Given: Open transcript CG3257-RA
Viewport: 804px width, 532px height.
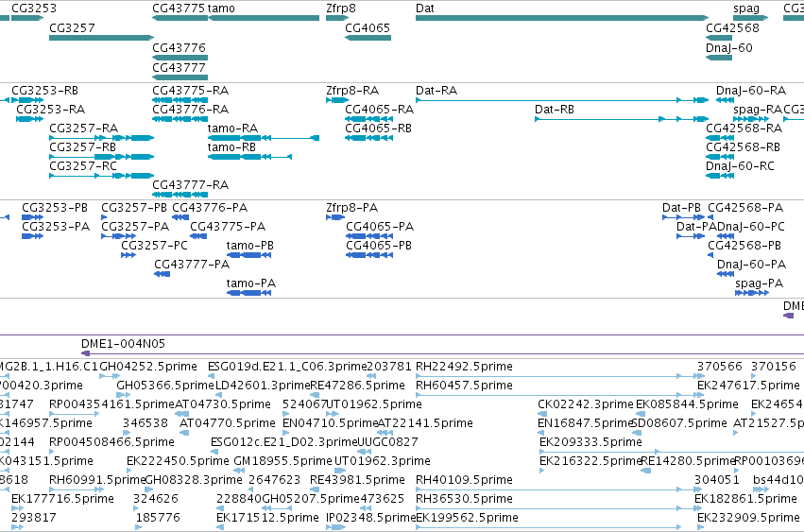Looking at the screenshot, I should pos(83,129).
